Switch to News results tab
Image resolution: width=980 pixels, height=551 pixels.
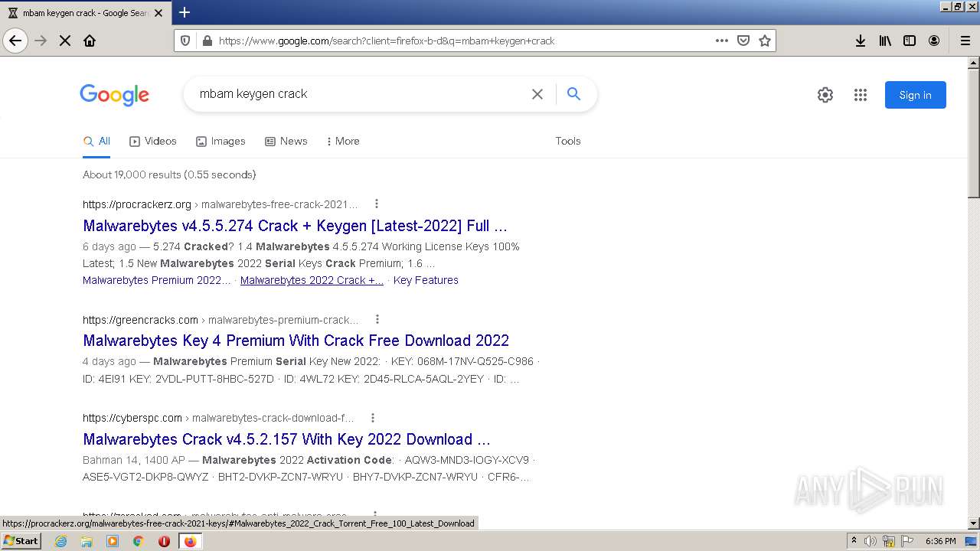click(x=286, y=142)
